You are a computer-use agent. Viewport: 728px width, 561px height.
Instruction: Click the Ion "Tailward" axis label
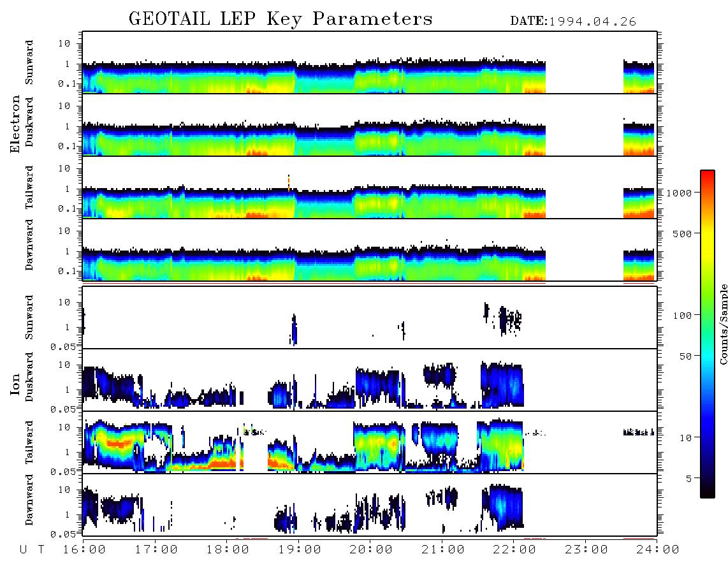29,442
